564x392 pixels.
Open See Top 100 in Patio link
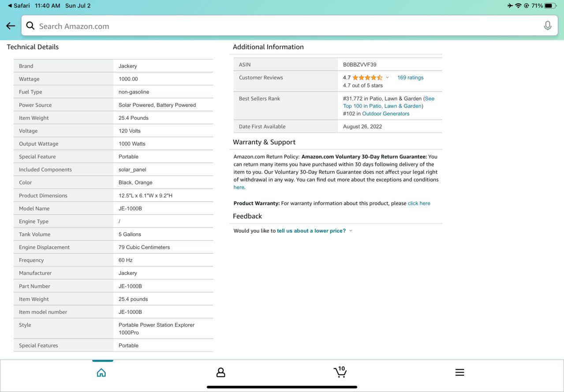[x=388, y=102]
